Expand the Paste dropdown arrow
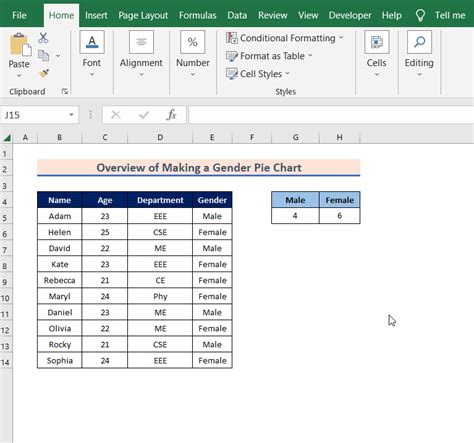This screenshot has height=443, width=474. point(19,76)
